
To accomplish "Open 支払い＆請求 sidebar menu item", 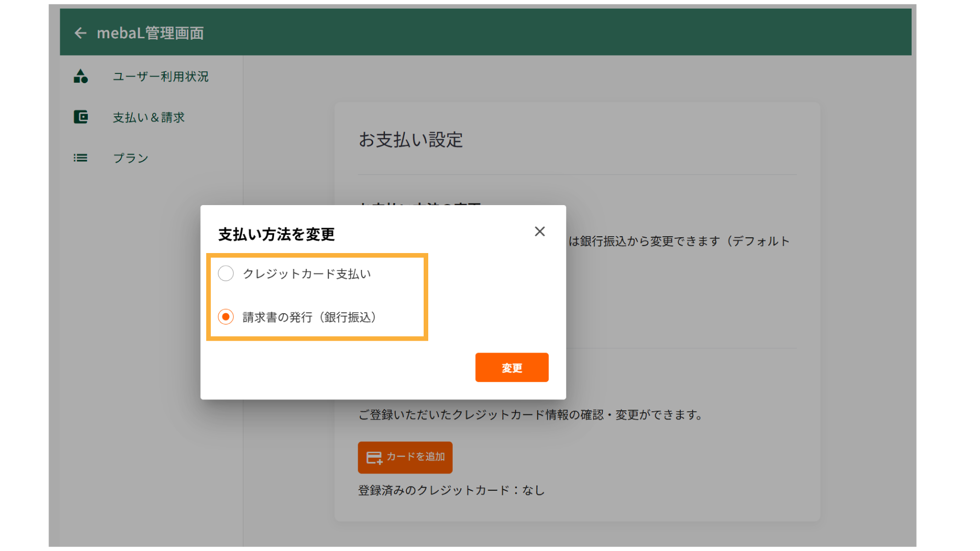I will tap(149, 117).
